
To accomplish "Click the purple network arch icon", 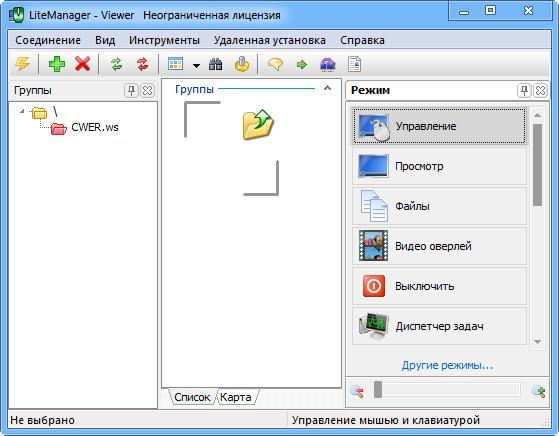I will 328,65.
